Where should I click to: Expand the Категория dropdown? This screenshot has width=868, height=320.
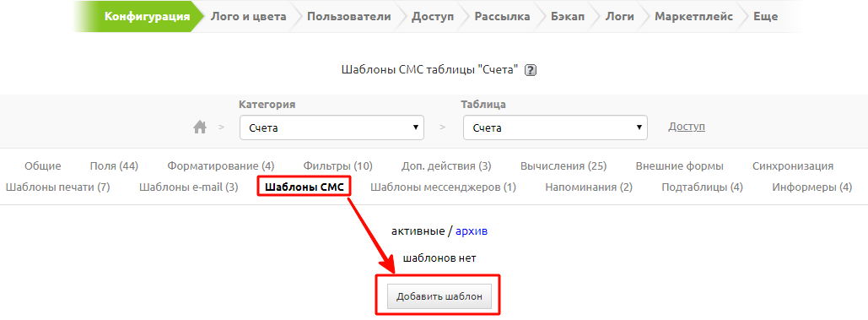click(332, 127)
